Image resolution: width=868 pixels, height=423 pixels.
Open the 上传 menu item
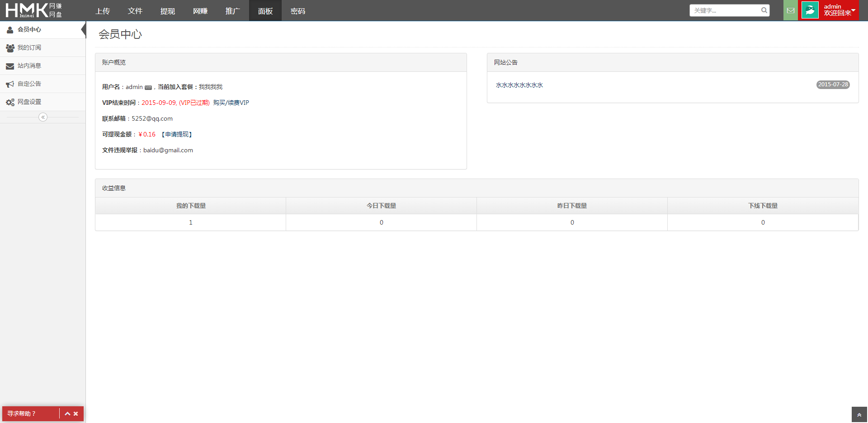coord(102,10)
